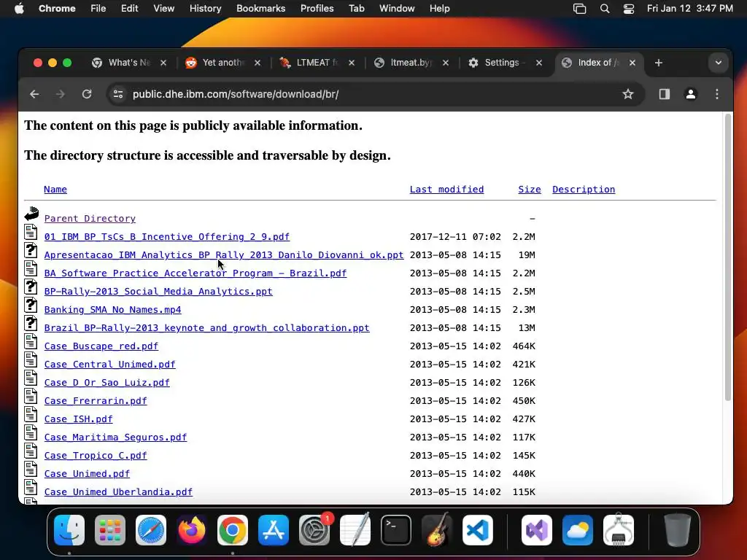Close the LTMEAT tab

coord(351,63)
